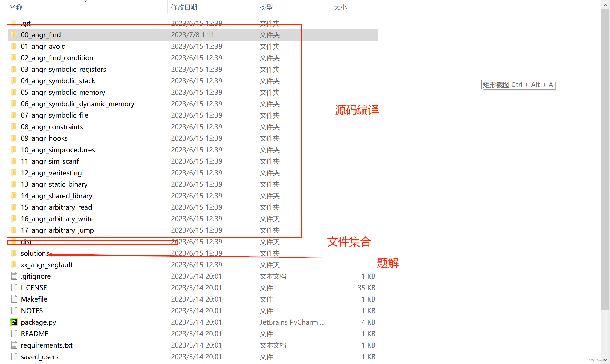Viewport: 610px width, 364px height.
Task: Sort by 修改日期 column header
Action: (x=184, y=7)
